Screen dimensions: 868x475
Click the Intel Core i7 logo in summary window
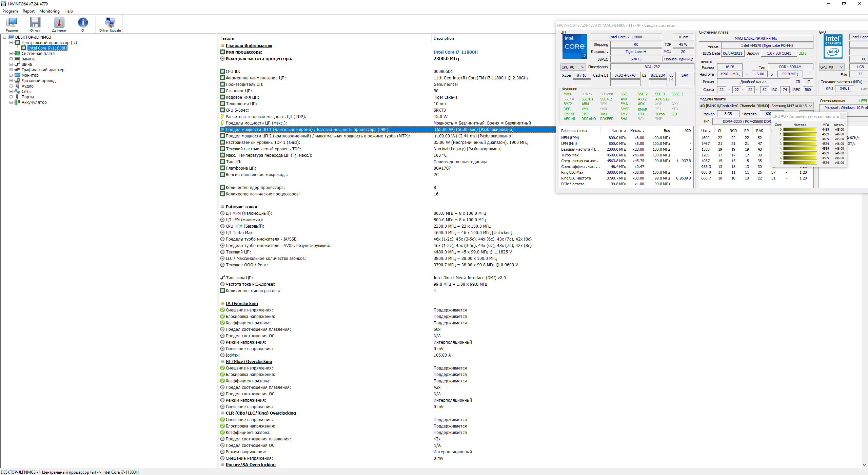(574, 46)
